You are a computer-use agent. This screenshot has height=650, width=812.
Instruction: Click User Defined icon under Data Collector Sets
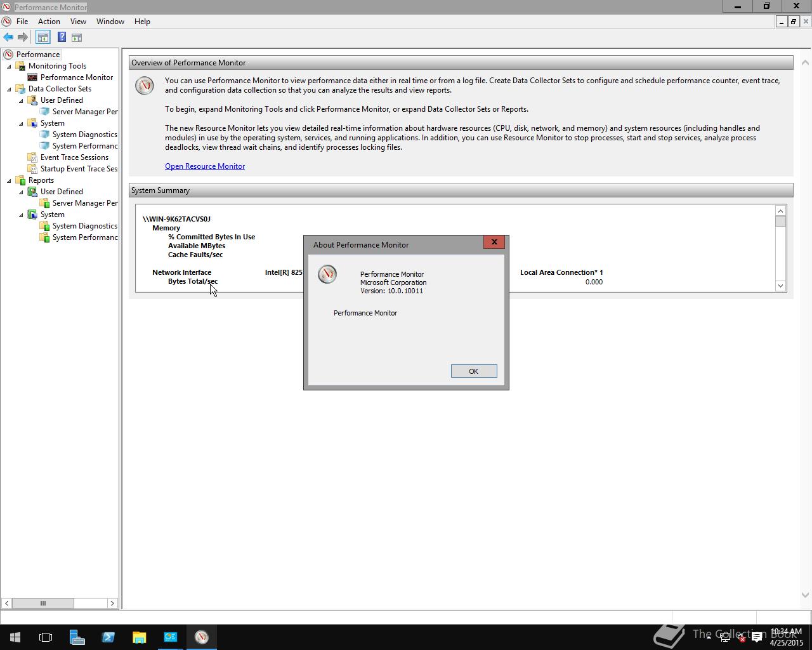coord(32,100)
